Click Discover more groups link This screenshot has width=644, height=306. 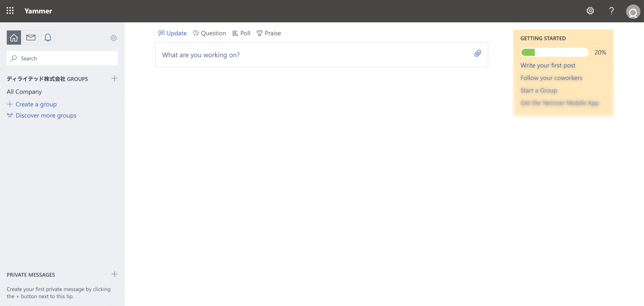click(x=46, y=116)
